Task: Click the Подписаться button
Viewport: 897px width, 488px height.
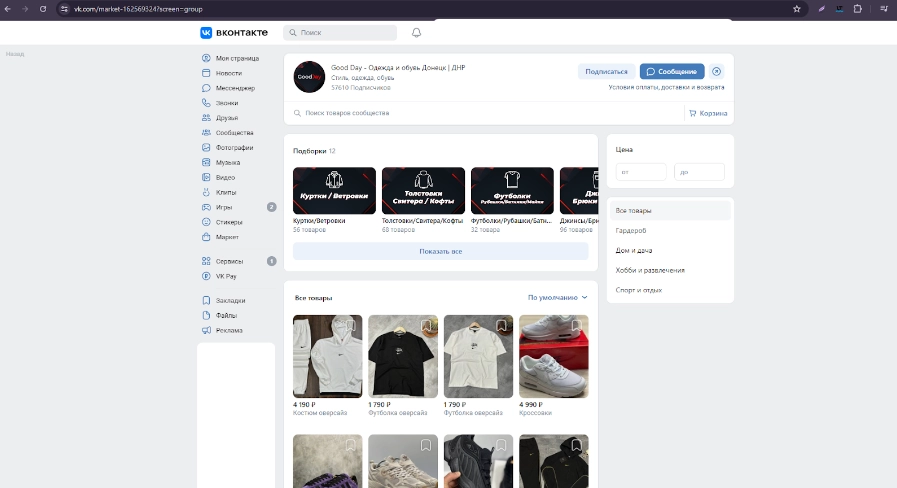Action: click(606, 72)
